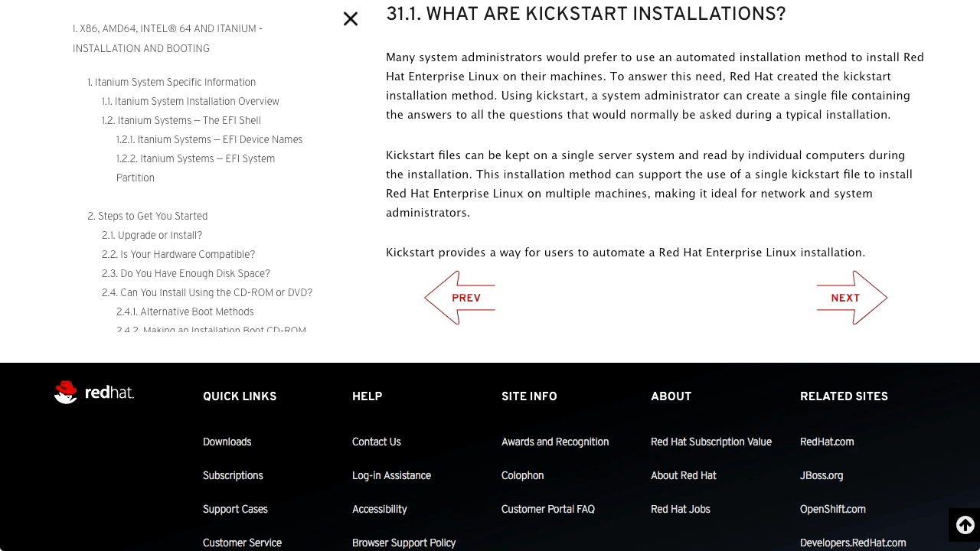
Task: Open the Downloads link under Quick Links
Action: click(227, 442)
